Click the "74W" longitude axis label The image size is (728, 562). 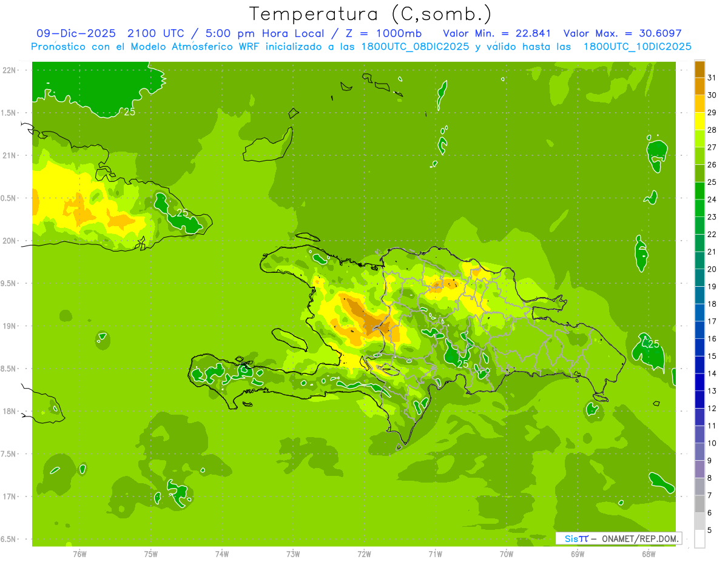(x=221, y=554)
